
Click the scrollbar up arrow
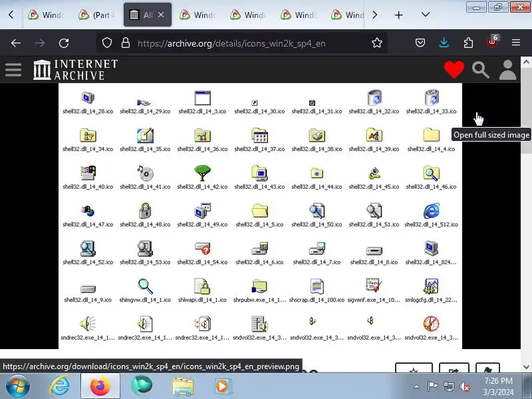click(x=526, y=62)
